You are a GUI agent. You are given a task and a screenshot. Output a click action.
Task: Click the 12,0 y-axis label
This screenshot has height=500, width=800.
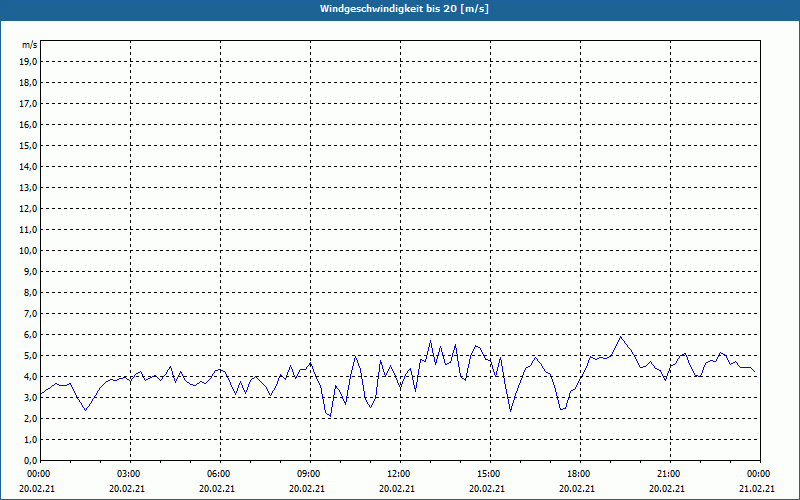pos(28,209)
